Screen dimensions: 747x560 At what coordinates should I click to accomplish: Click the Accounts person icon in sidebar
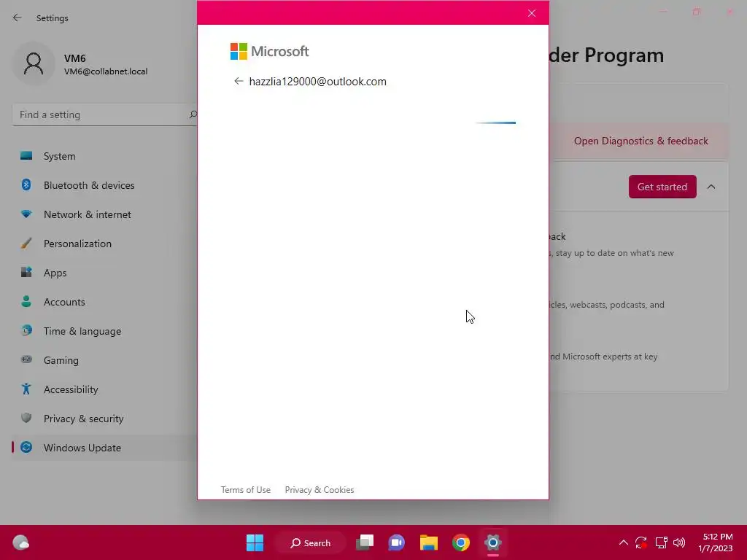tap(26, 301)
